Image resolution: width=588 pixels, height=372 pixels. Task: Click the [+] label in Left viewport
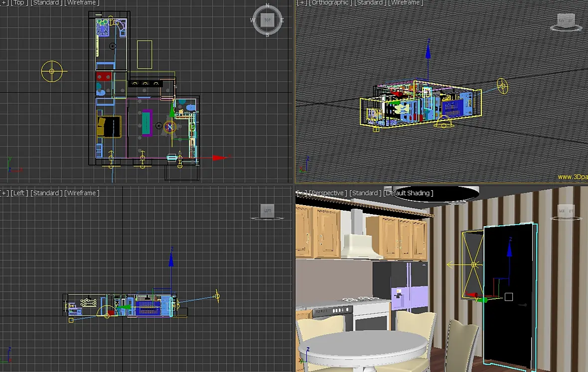(4, 193)
